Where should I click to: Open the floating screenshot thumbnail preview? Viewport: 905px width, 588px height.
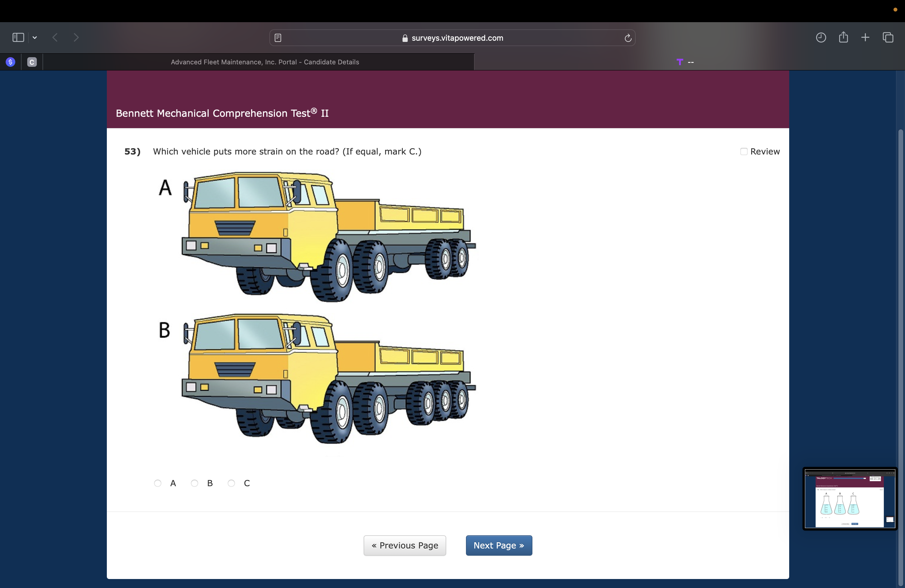pyautogui.click(x=849, y=498)
